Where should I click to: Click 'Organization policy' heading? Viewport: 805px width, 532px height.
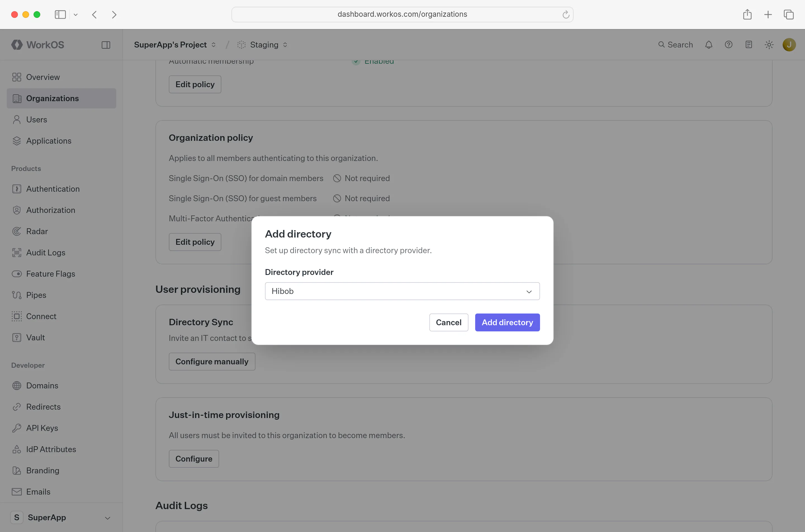(211, 138)
